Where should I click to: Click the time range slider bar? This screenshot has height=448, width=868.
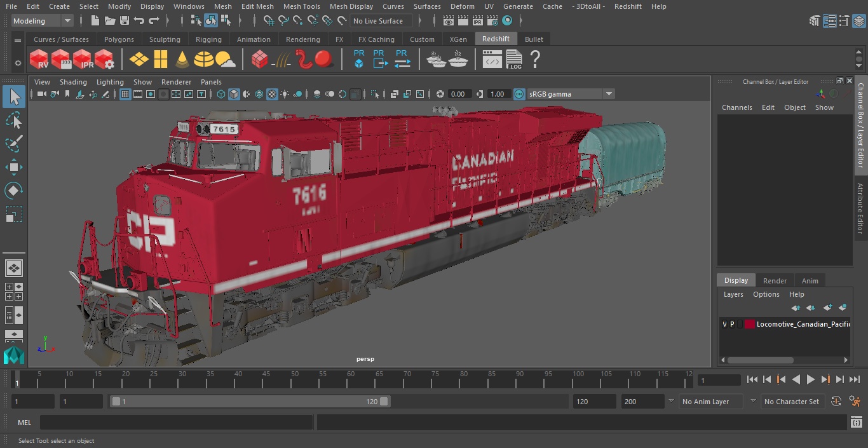click(x=250, y=402)
